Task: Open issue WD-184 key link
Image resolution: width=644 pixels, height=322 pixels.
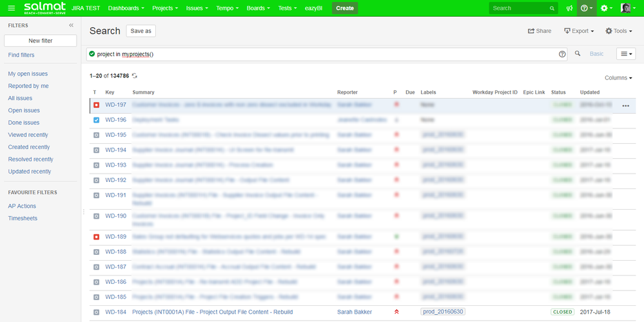Action: pyautogui.click(x=116, y=312)
